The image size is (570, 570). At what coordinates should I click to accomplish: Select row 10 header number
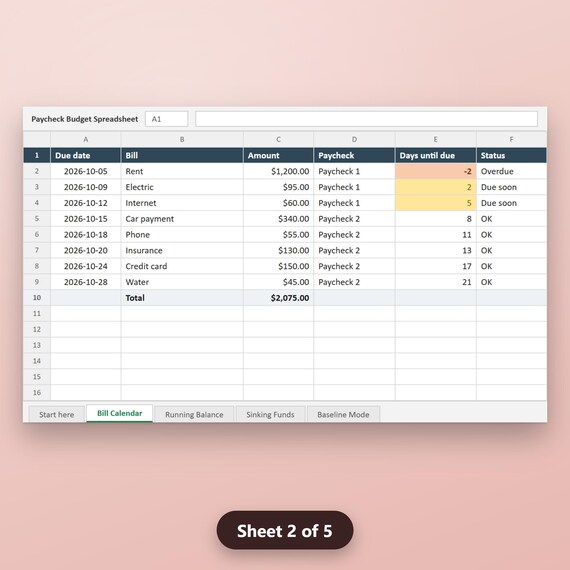pyautogui.click(x=37, y=298)
